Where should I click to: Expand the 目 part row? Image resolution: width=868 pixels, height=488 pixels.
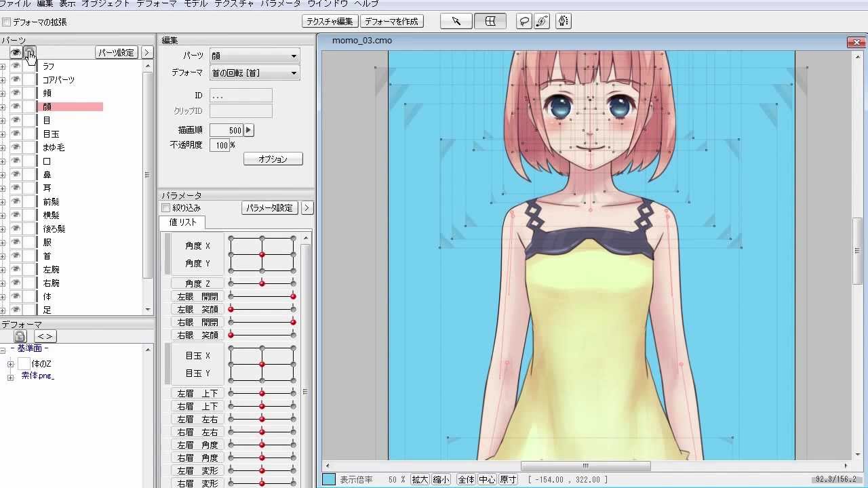[x=3, y=121]
